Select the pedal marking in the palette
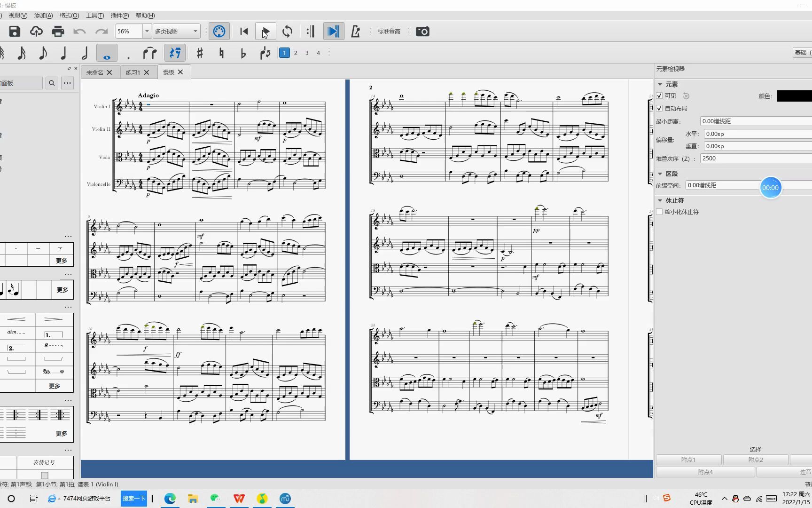The height and width of the screenshot is (508, 812). [x=53, y=372]
